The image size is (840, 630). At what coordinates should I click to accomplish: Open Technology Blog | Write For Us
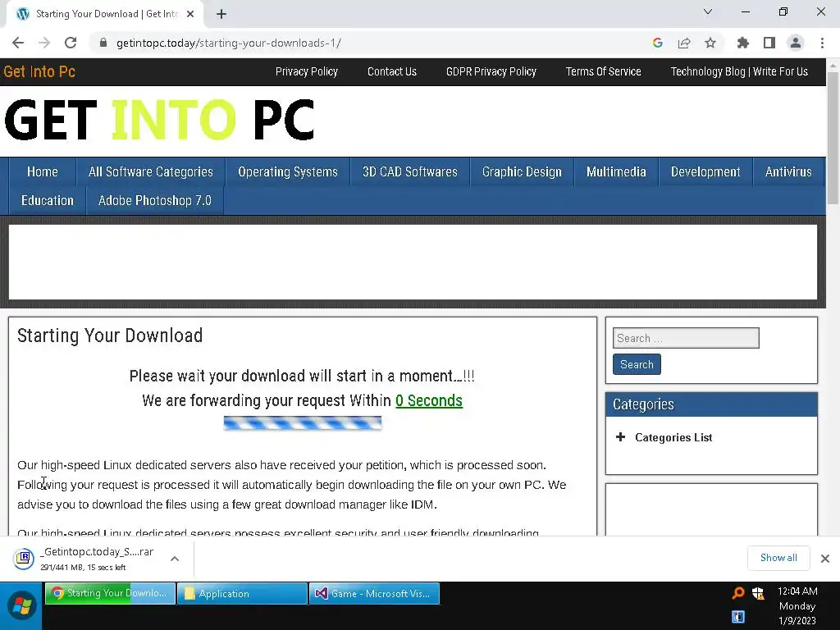coord(739,72)
